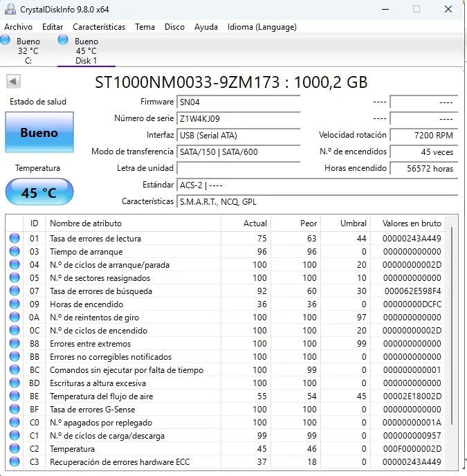Viewport: 467px width, 476px height.
Task: Click status icon for Recuperación de errores hardware ECC
Action: coord(15,461)
